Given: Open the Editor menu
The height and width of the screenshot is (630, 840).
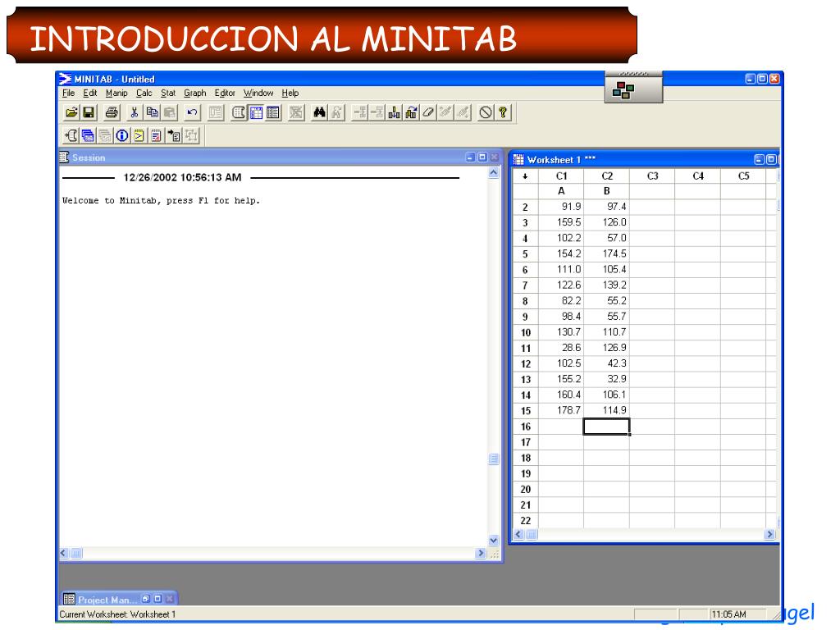Looking at the screenshot, I should (x=225, y=94).
